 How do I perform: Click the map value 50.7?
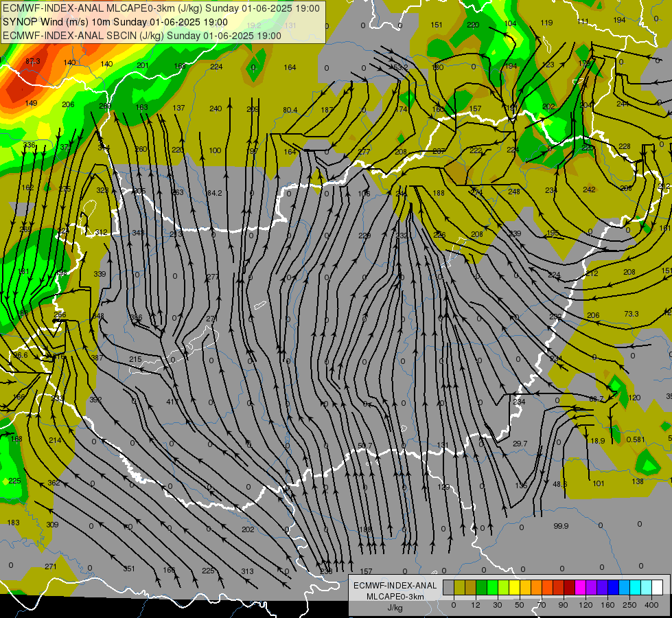(x=364, y=446)
